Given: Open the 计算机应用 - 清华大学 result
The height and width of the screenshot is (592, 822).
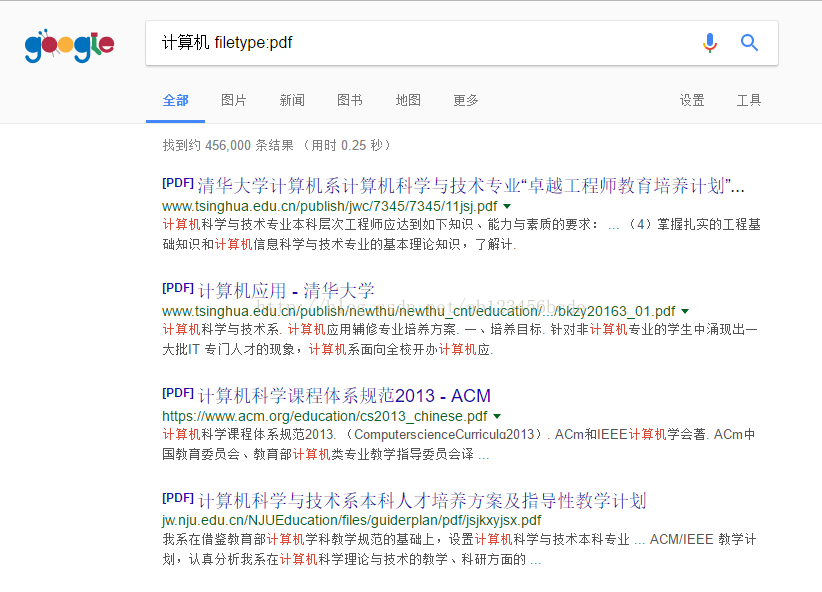Looking at the screenshot, I should click(x=268, y=290).
